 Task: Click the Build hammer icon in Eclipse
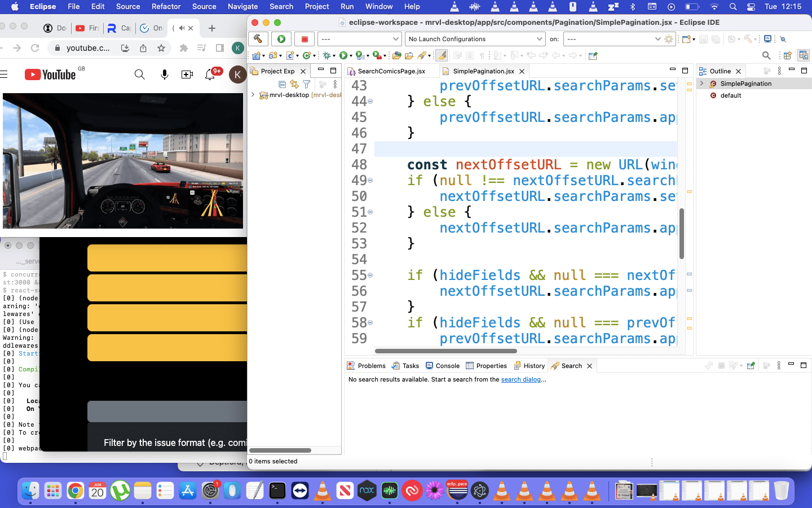(x=258, y=39)
